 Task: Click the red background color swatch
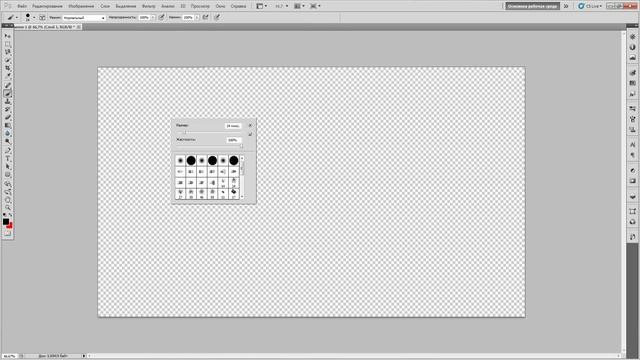point(10,226)
